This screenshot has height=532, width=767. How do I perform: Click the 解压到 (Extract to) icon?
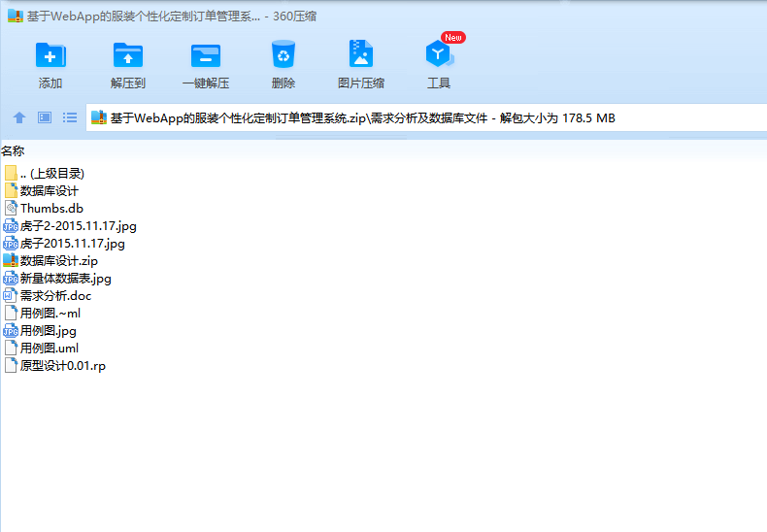click(x=127, y=54)
